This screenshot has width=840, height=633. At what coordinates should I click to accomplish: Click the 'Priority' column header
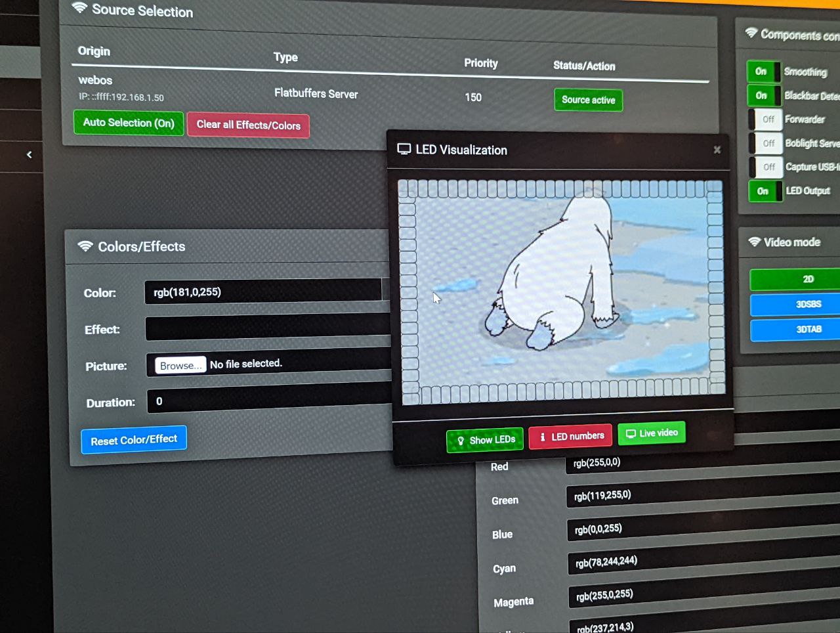tap(481, 63)
